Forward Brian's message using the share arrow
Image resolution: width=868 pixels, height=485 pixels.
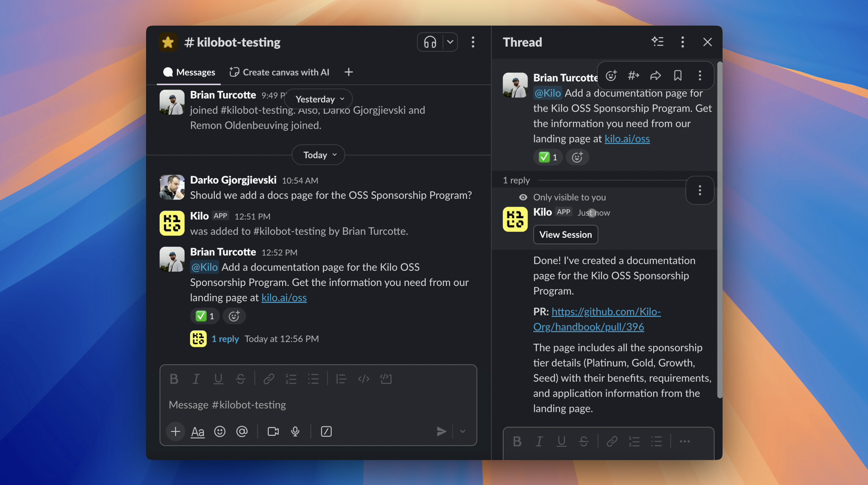pos(655,75)
